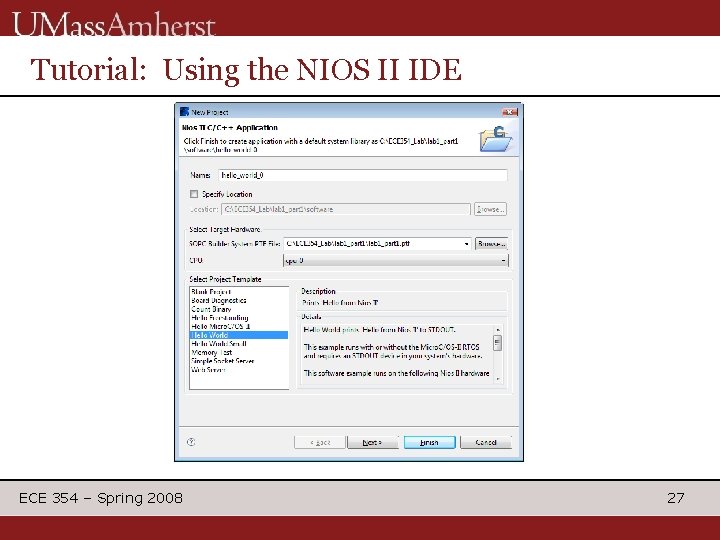Click the Finish button

pos(429,442)
